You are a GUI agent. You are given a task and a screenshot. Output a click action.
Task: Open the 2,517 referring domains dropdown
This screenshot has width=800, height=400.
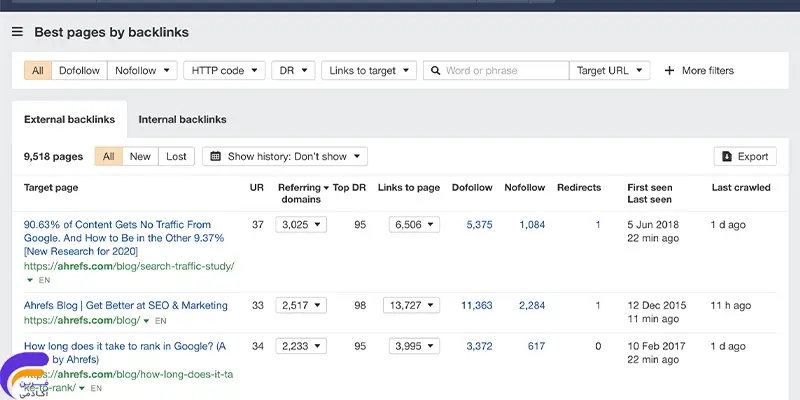coord(301,306)
